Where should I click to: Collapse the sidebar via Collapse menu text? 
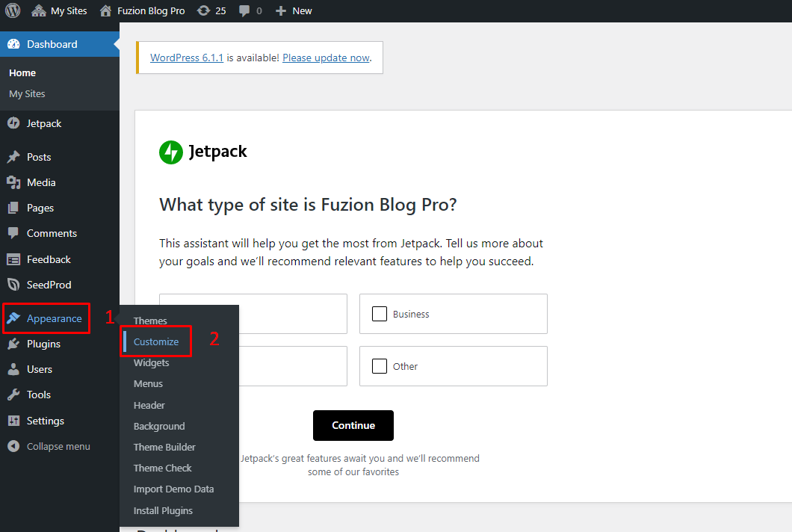[58, 446]
